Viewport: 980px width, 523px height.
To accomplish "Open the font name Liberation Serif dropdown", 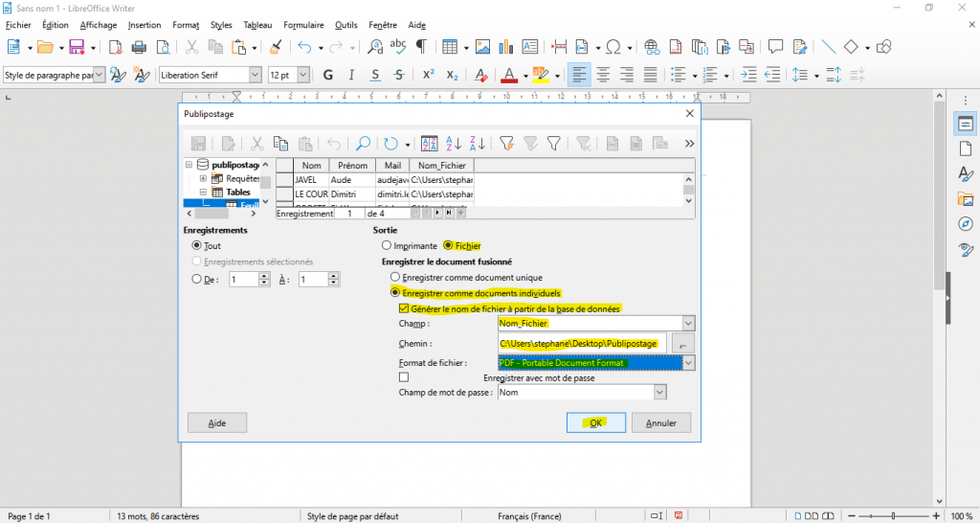I will tap(255, 75).
